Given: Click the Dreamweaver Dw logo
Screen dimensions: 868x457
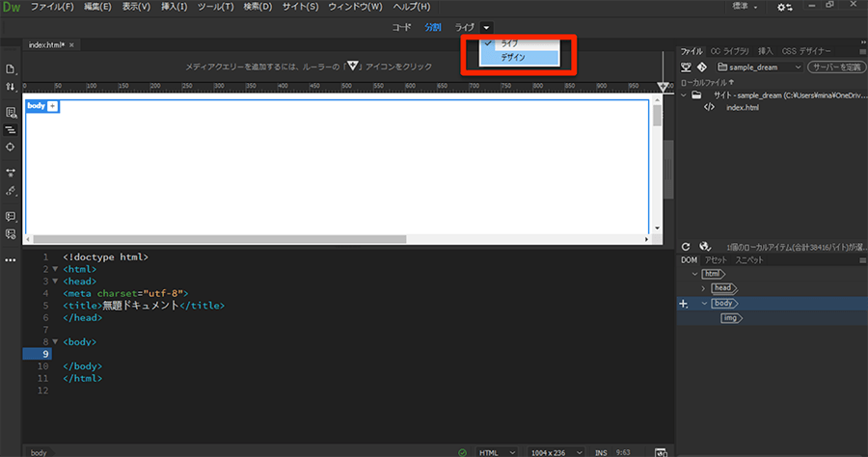Looking at the screenshot, I should (x=11, y=7).
